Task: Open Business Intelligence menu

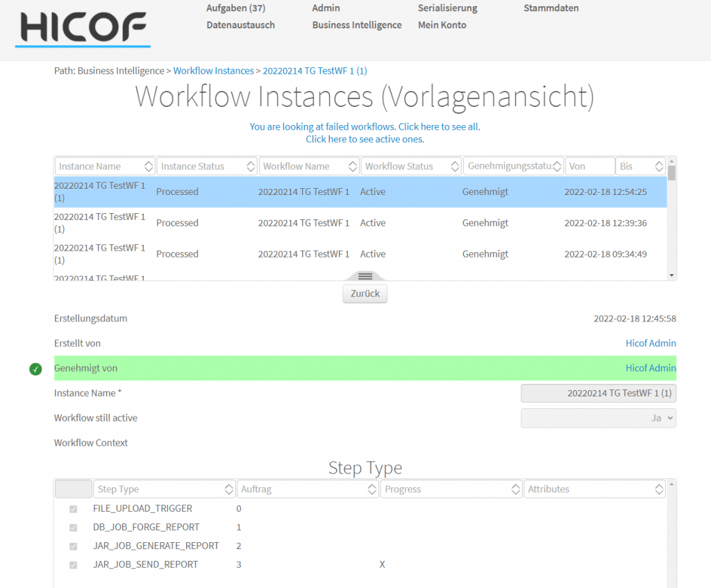Action: coord(357,25)
